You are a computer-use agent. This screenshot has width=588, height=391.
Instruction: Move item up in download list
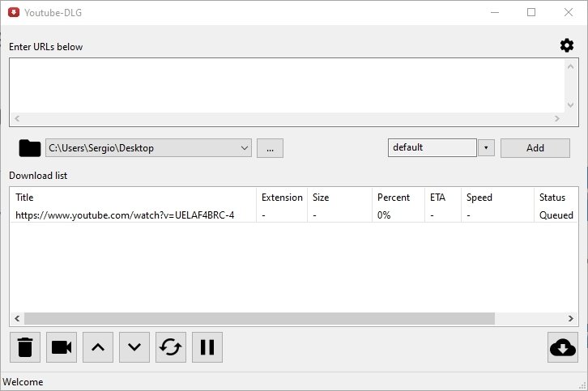tap(98, 347)
